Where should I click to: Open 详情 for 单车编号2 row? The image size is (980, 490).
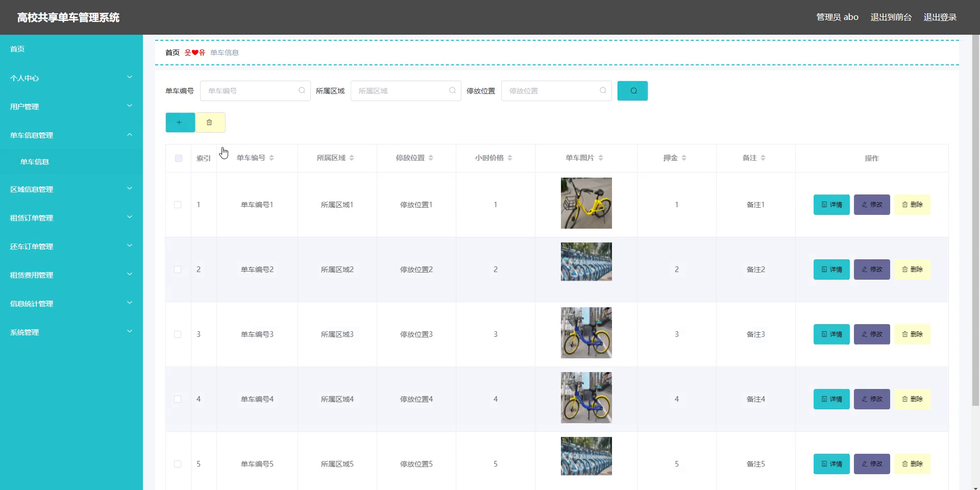(x=831, y=269)
